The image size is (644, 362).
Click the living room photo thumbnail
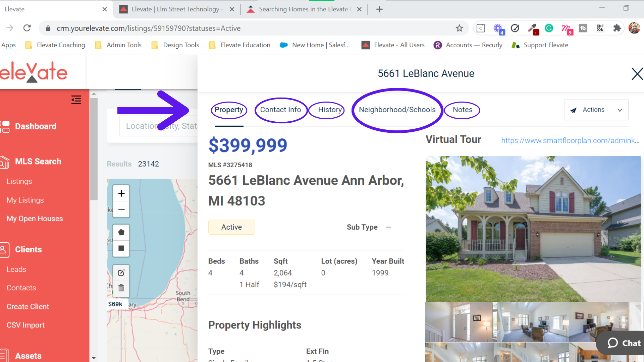pos(533,322)
